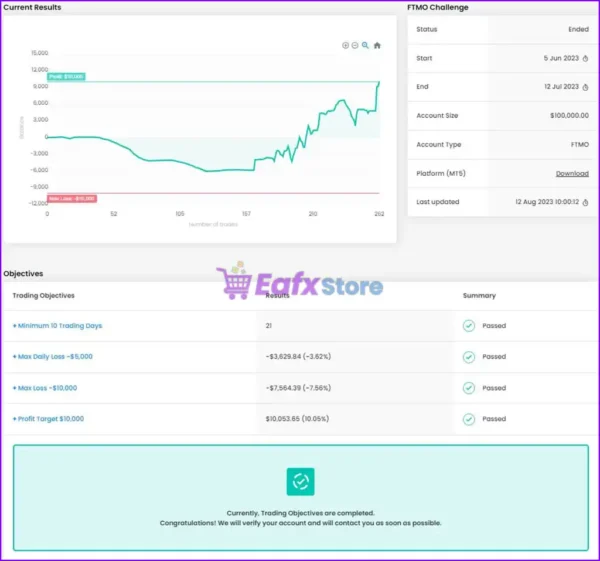The height and width of the screenshot is (561, 600).
Task: Click Passed checkmark for Minimum Trading Days
Action: point(469,326)
